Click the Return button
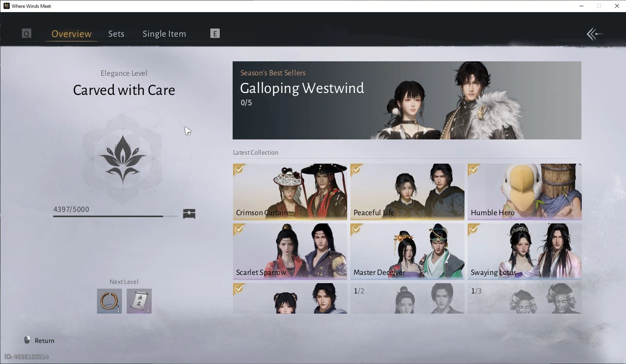The width and height of the screenshot is (626, 364). [x=39, y=341]
